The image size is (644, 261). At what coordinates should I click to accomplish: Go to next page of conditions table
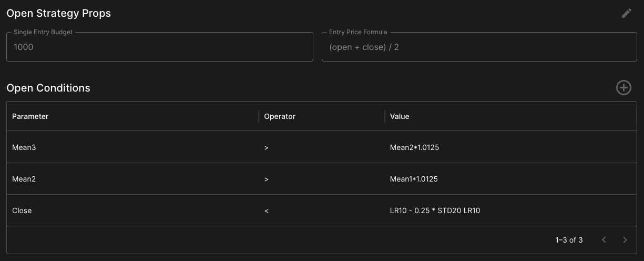[625, 240]
